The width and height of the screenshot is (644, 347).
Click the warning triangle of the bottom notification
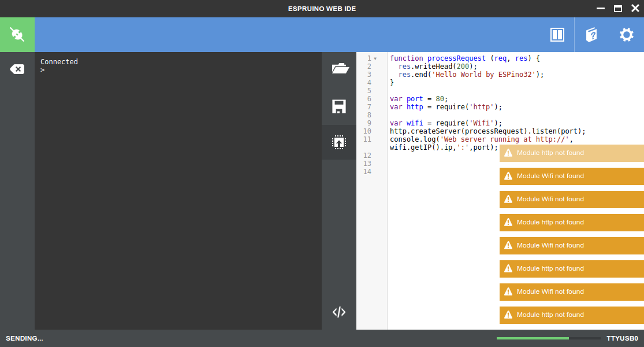point(508,315)
